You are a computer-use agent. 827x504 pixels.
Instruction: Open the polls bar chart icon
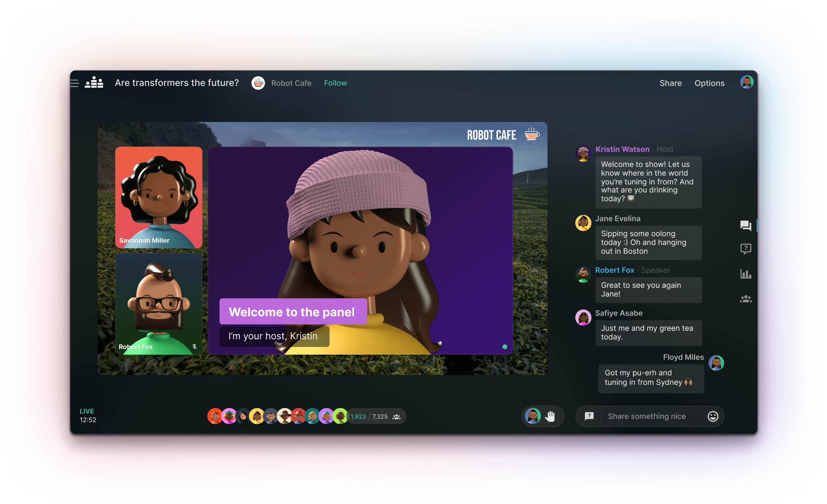pos(746,274)
